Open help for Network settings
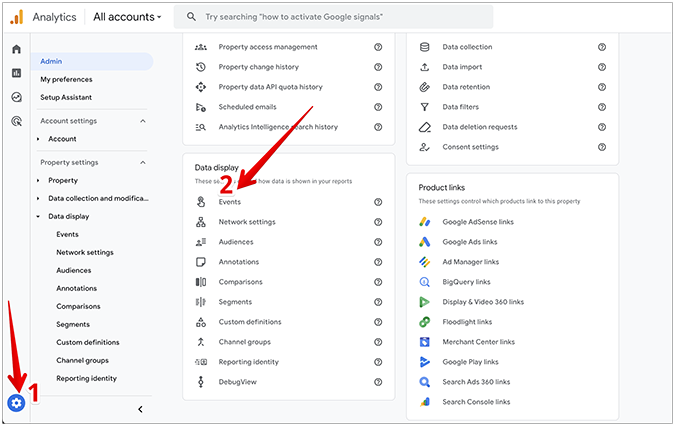 tap(378, 222)
